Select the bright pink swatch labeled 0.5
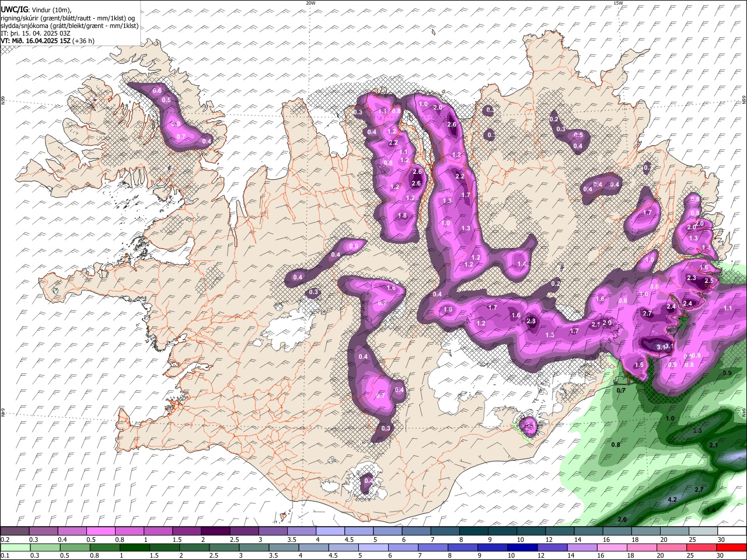The image size is (747, 560). tap(100, 531)
